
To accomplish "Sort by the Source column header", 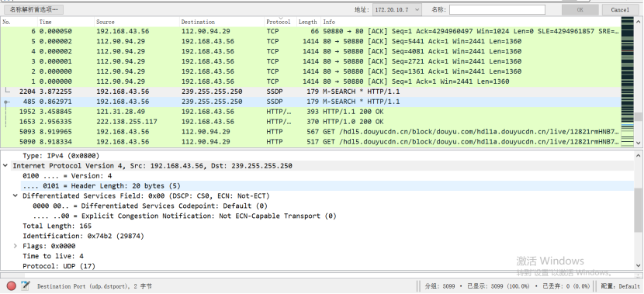I will pos(137,22).
